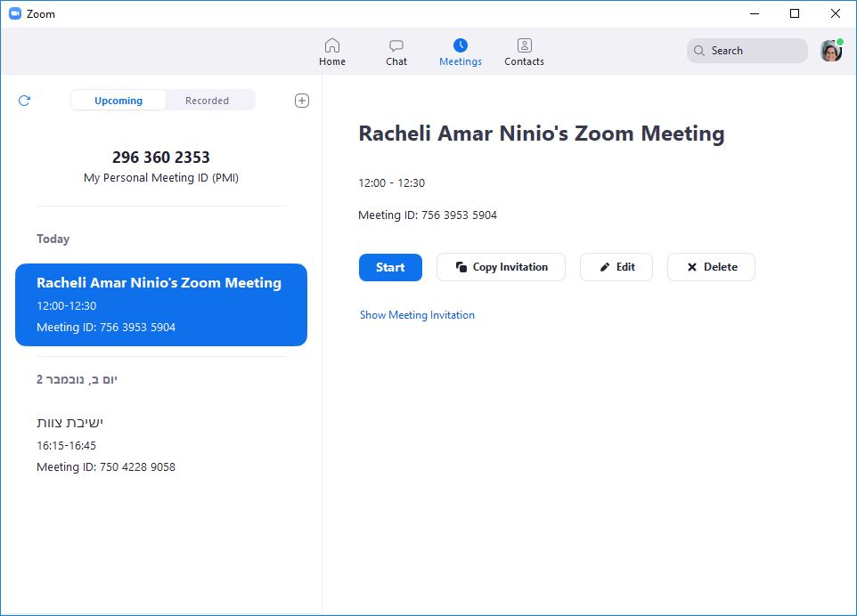Go to the Contacts icon
The image size is (857, 616).
coord(524,45)
